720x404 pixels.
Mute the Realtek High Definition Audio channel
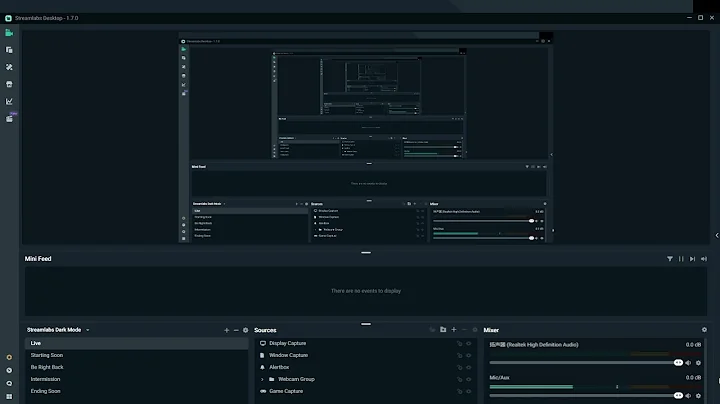tap(688, 363)
